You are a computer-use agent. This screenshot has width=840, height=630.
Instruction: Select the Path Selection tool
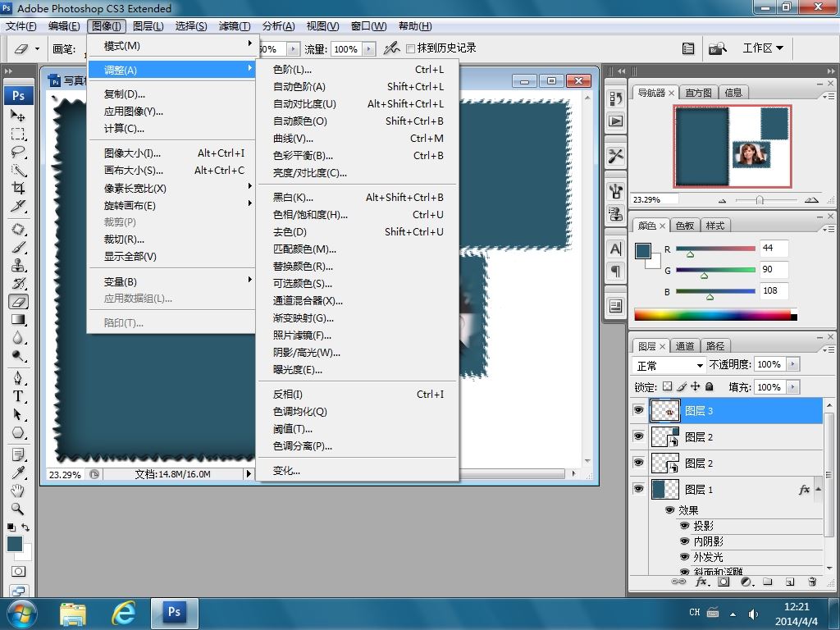[18, 414]
